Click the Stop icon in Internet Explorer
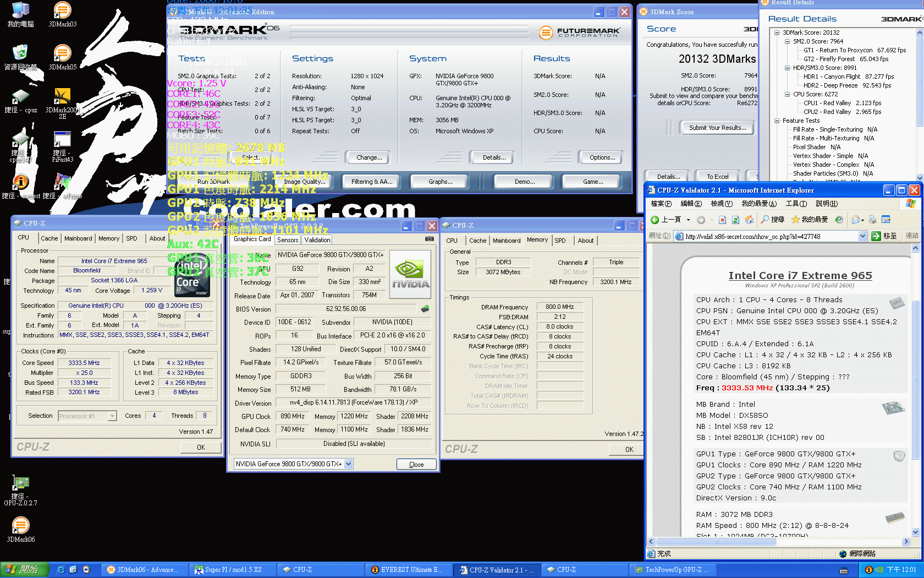924x578 pixels. click(722, 220)
